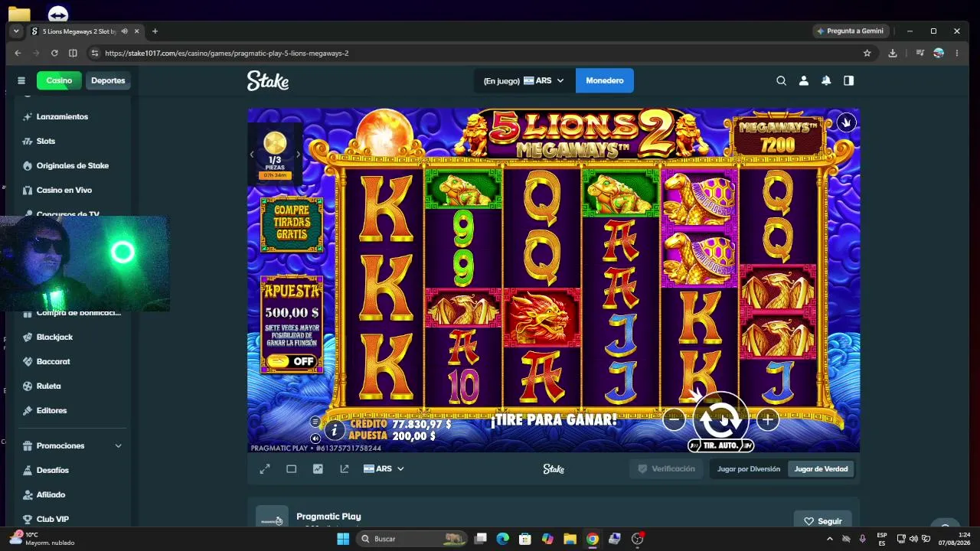Viewport: 980px width, 551px height.
Task: Open the weather widget on taskbar
Action: pyautogui.click(x=42, y=539)
